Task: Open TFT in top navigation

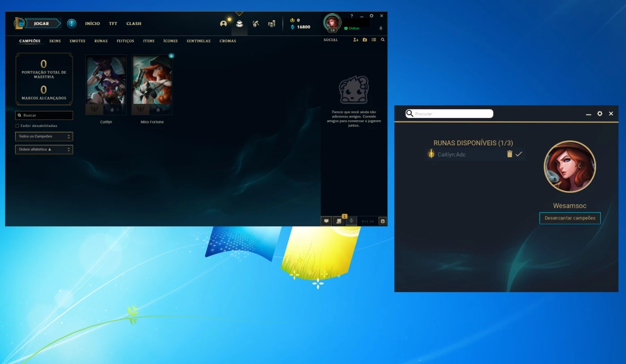Action: (x=113, y=23)
